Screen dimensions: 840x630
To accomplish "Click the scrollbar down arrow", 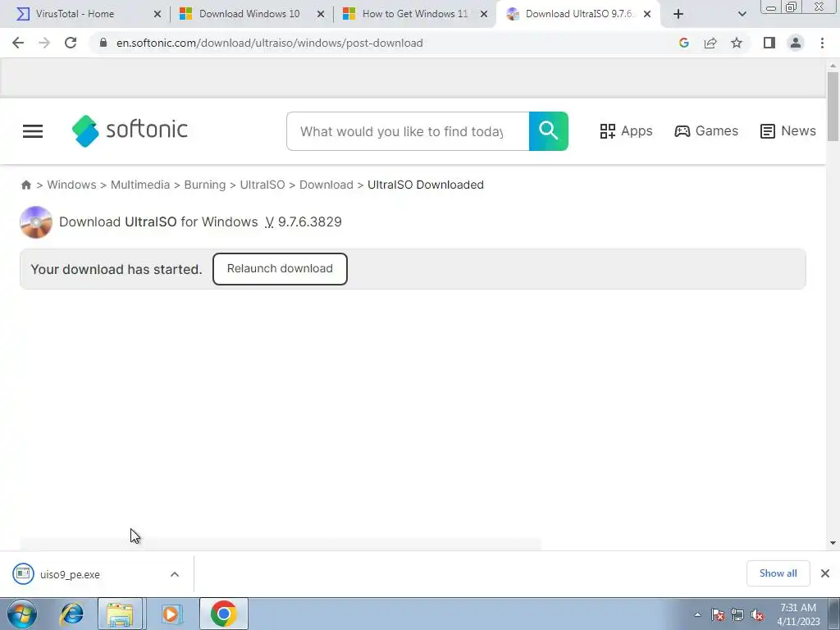I will pos(833,543).
